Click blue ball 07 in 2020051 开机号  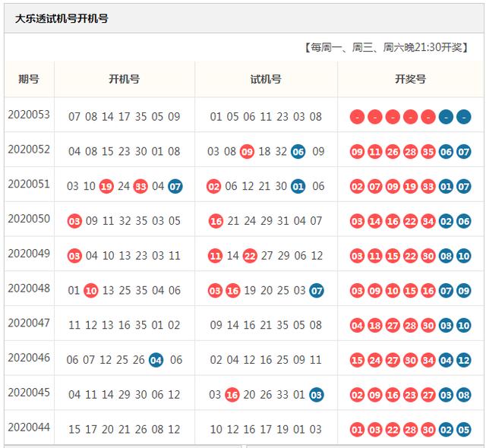pos(175,187)
